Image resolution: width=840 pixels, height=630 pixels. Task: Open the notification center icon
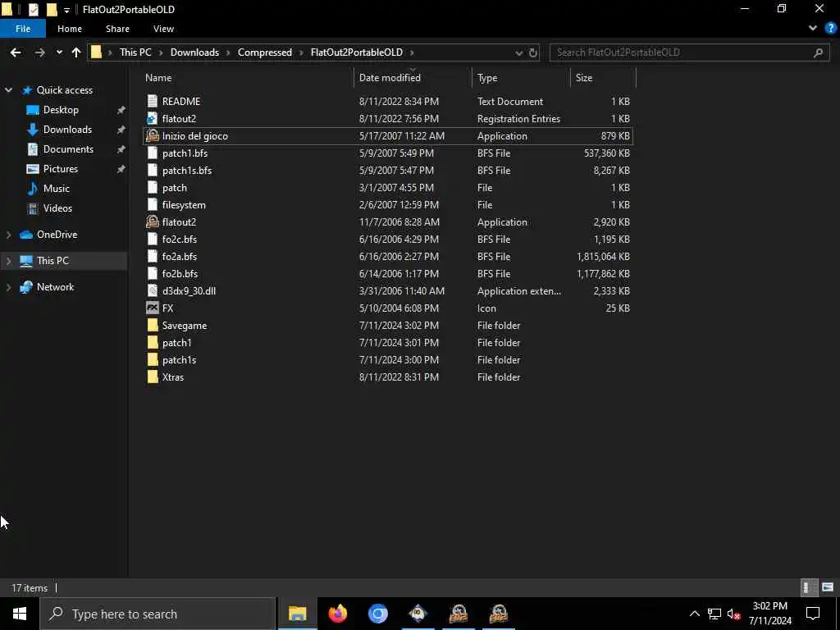[x=813, y=614]
